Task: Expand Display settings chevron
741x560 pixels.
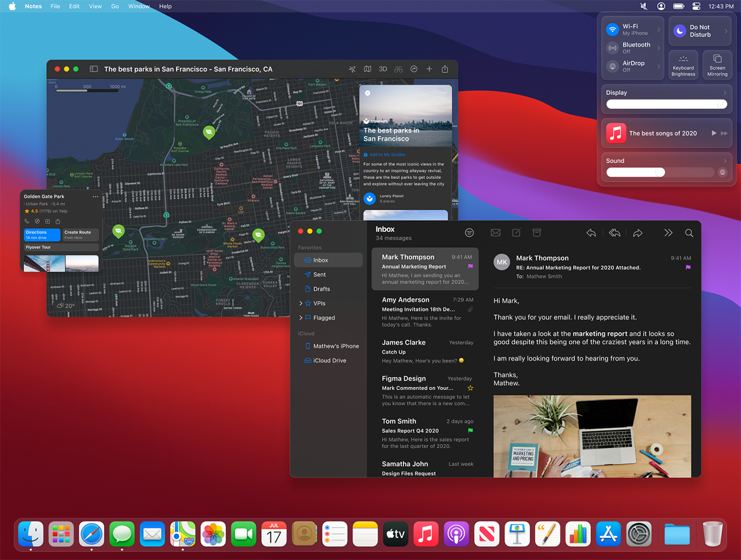Action: click(725, 93)
